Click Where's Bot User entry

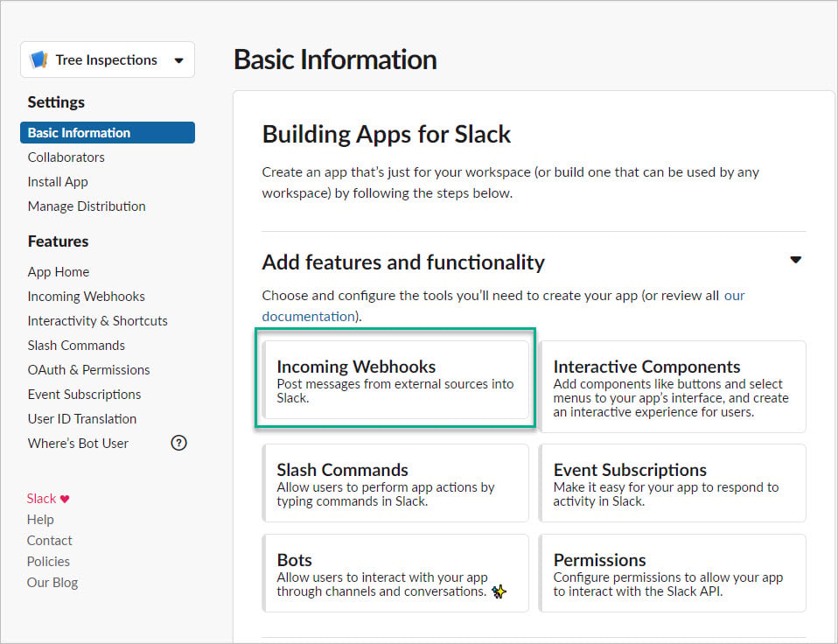(78, 444)
